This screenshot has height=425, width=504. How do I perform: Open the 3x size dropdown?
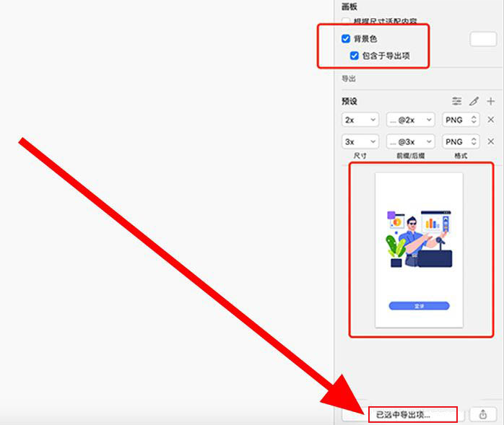tap(360, 141)
